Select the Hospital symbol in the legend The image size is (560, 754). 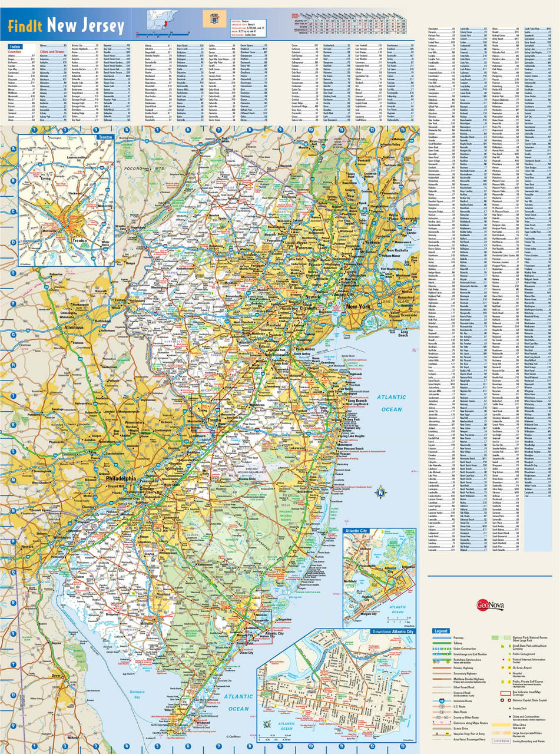point(509,673)
